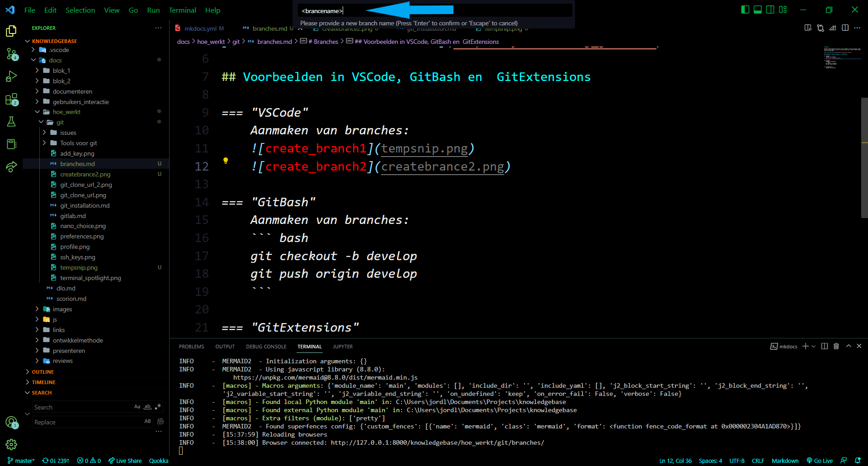
Task: Click the remote feedback icon in status bar
Action: (844, 461)
